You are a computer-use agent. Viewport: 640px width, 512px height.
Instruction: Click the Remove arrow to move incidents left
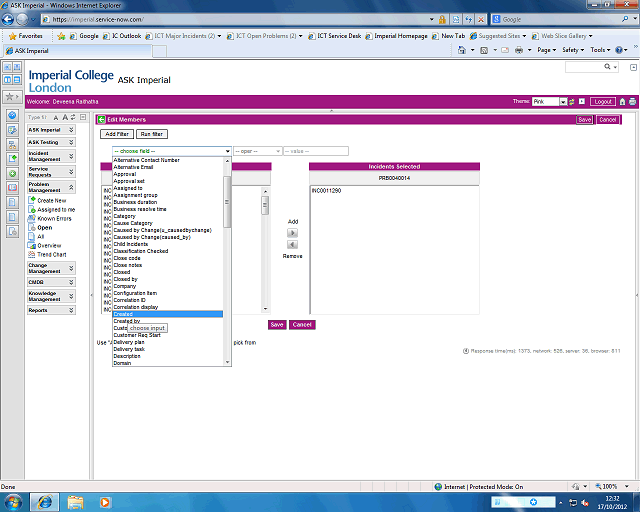(292, 245)
